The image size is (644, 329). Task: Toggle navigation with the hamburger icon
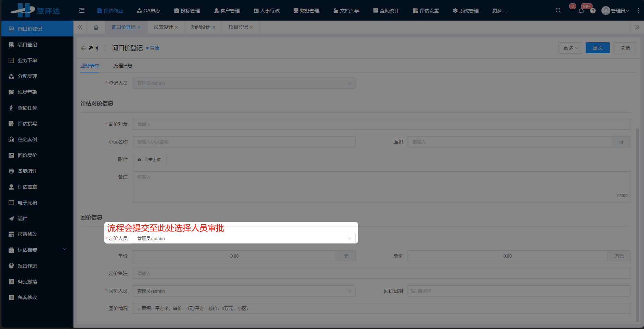[x=81, y=10]
